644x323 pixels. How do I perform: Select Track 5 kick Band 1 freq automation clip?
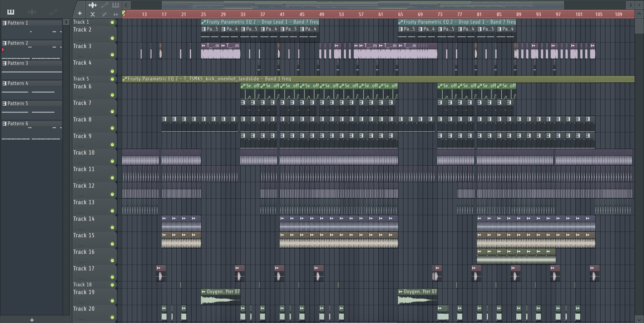click(378, 79)
